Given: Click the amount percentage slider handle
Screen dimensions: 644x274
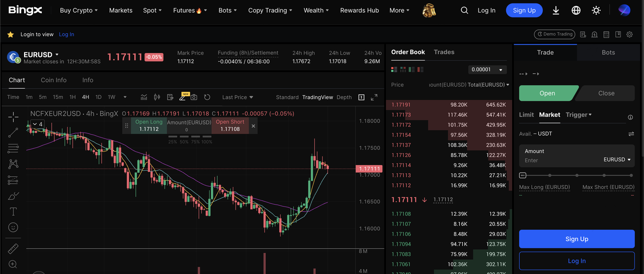Looking at the screenshot, I should [523, 175].
